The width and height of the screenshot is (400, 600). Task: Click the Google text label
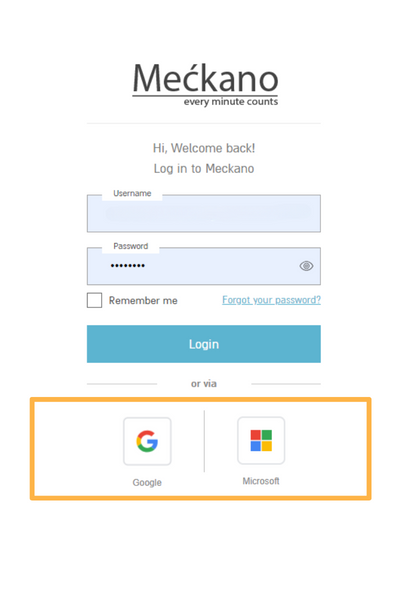coord(147,483)
